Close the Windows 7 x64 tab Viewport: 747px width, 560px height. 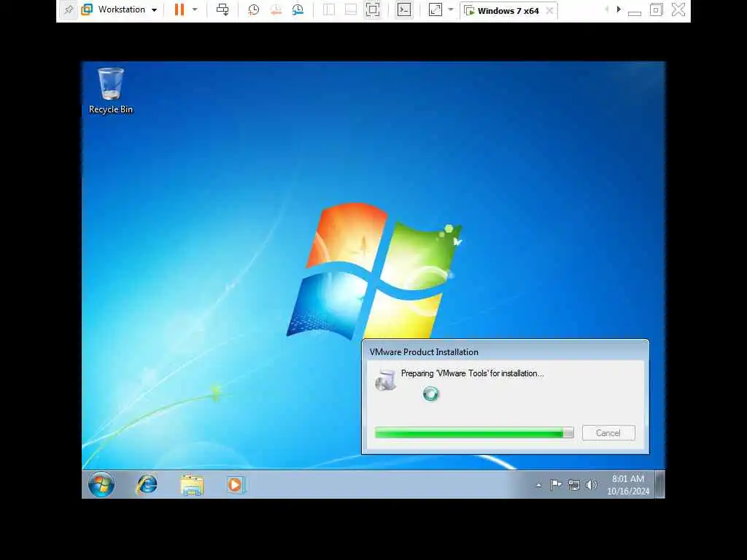(x=550, y=10)
